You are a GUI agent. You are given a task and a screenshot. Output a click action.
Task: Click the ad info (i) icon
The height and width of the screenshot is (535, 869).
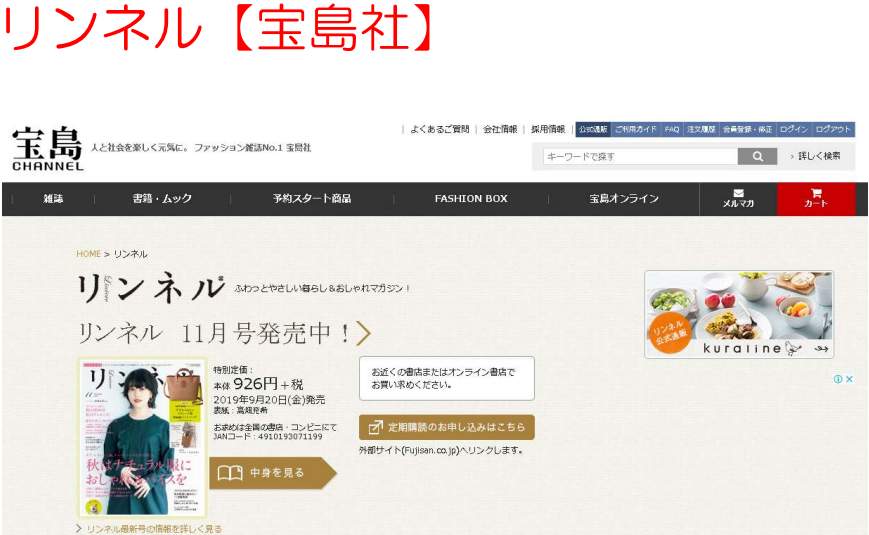[x=838, y=379]
